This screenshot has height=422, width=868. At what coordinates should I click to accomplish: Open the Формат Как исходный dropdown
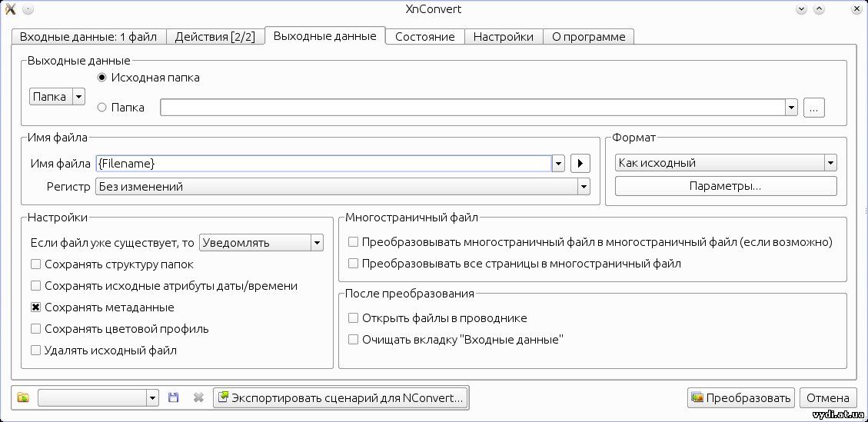[726, 163]
